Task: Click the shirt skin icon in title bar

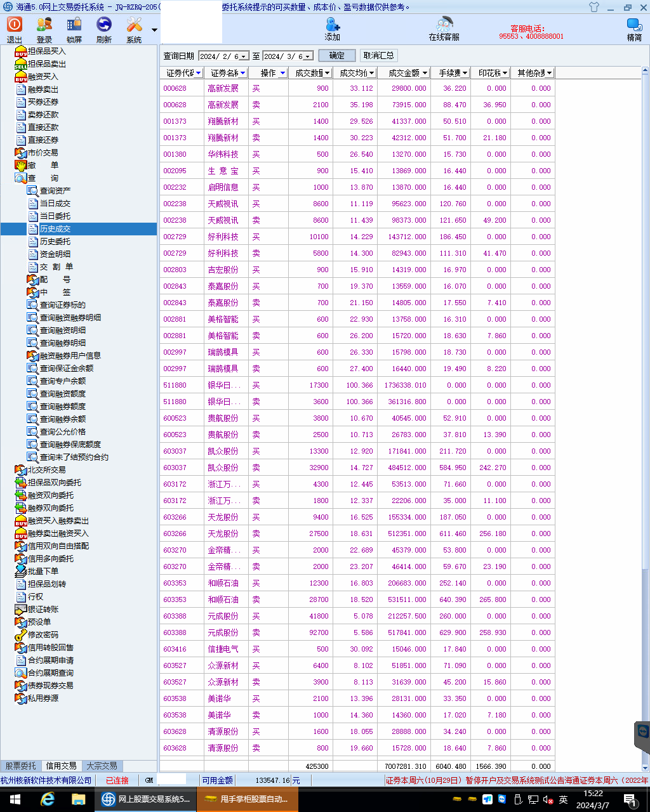Action: pyautogui.click(x=594, y=7)
